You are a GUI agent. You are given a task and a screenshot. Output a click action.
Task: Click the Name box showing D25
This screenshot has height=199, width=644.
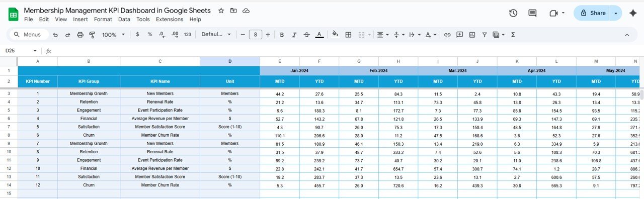click(x=21, y=51)
